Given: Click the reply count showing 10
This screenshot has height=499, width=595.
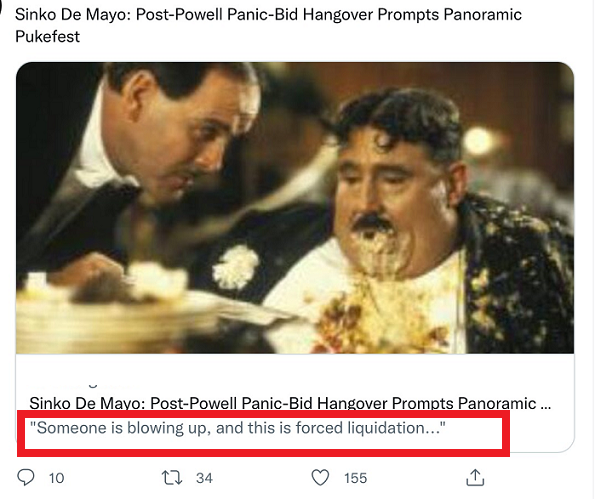Looking at the screenshot, I should tap(57, 478).
